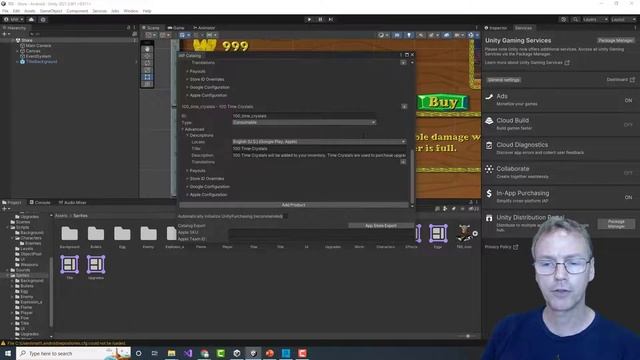Select the Hand tool in Scene view
This screenshot has width=640, height=360.
tap(147, 49)
